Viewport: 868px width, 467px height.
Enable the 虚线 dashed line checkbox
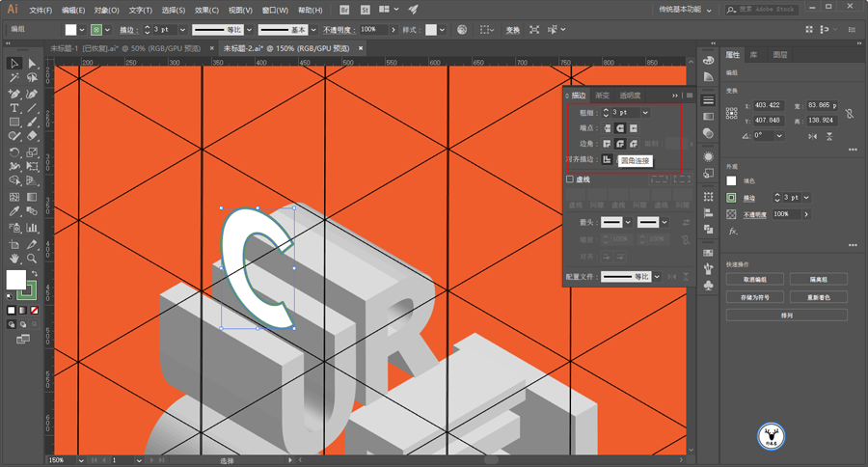click(x=570, y=179)
